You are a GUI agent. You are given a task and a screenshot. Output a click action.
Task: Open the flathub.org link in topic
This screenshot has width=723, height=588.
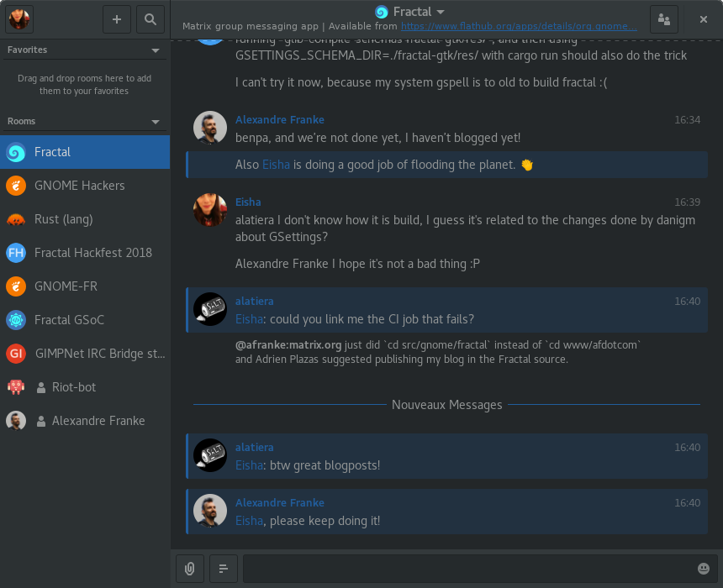click(519, 27)
